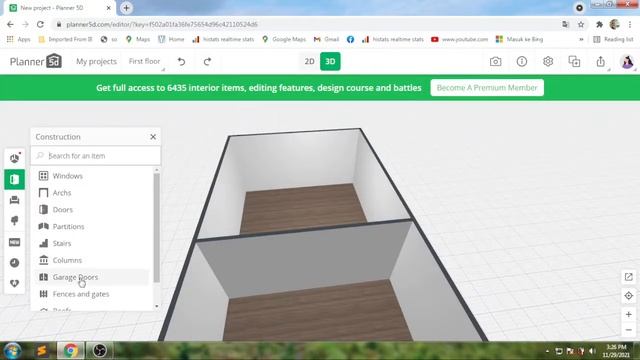Expand the First floor selector
Screen dimensions: 640x360
click(146, 62)
